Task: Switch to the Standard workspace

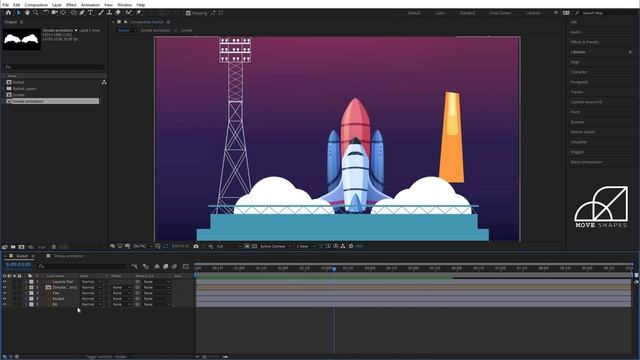Action: 467,13
